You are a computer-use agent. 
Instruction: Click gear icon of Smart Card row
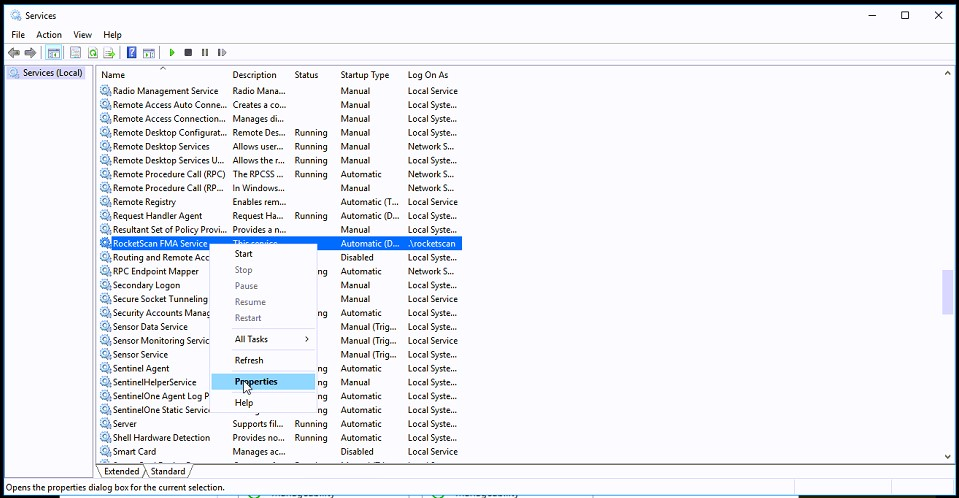point(106,452)
